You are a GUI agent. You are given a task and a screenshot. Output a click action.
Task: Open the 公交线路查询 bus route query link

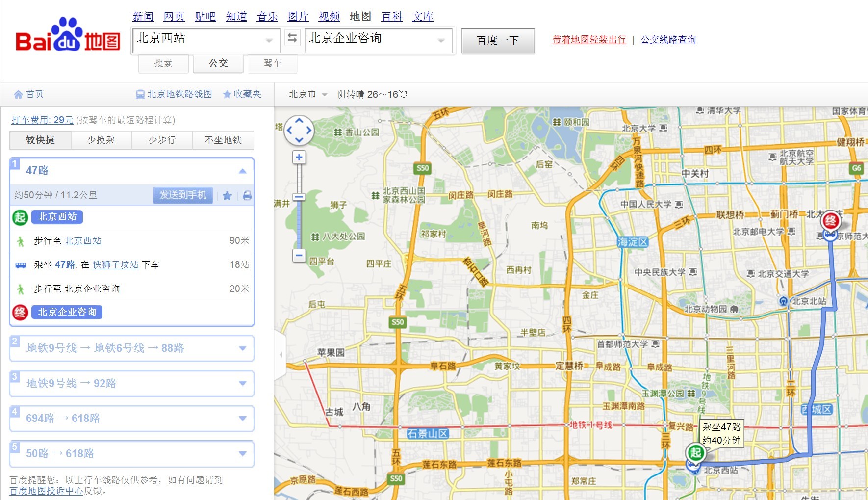pyautogui.click(x=668, y=40)
